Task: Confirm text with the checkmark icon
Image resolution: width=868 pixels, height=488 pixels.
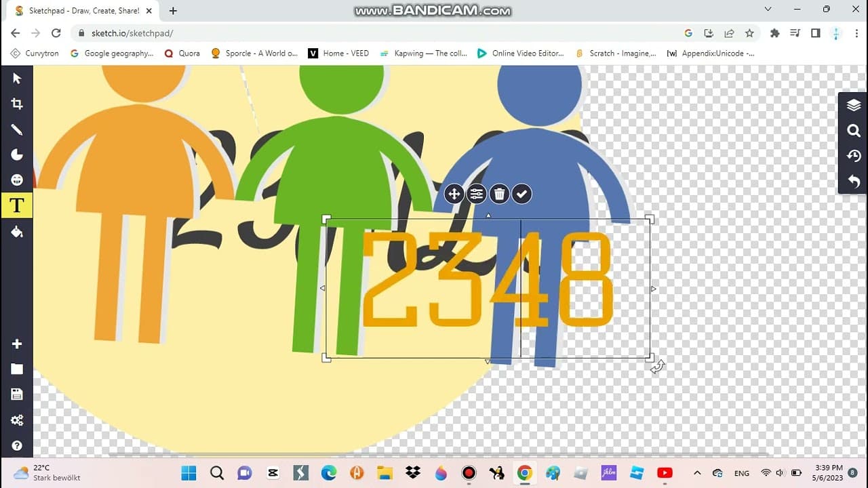Action: (521, 195)
